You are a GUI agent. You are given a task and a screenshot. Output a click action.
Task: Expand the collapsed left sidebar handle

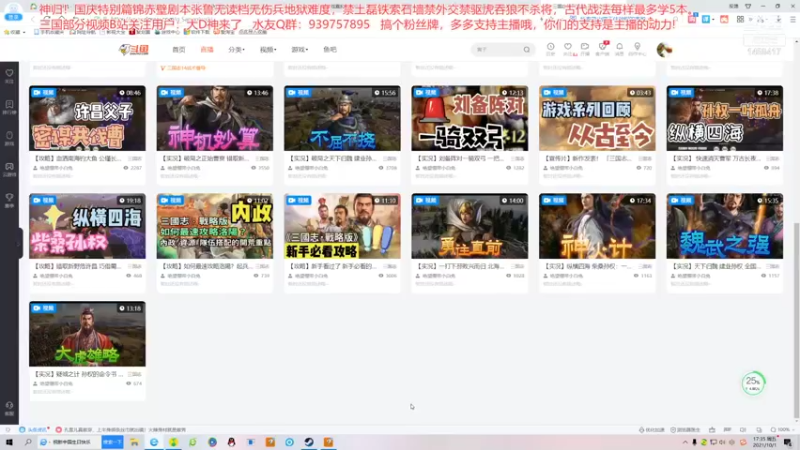pos(20,243)
